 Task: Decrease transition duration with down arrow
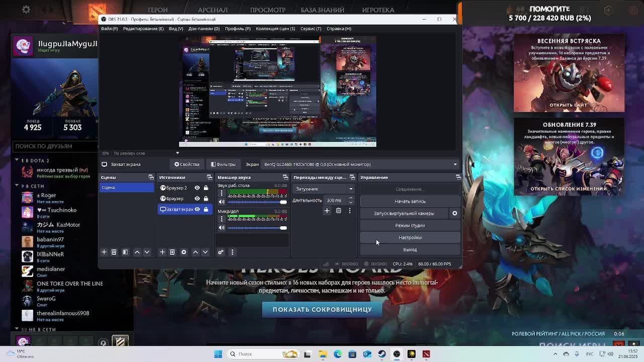(x=351, y=202)
